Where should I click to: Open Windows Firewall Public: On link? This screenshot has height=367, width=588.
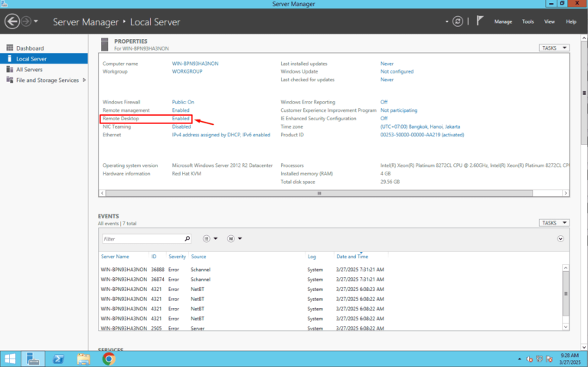click(x=183, y=102)
